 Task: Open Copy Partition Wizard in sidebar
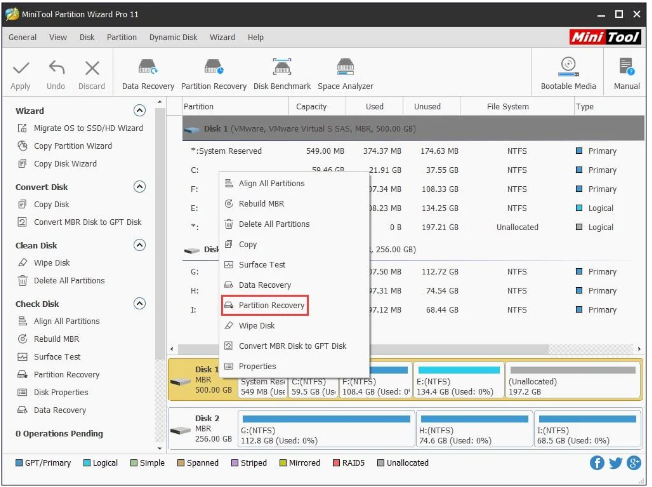[73, 146]
